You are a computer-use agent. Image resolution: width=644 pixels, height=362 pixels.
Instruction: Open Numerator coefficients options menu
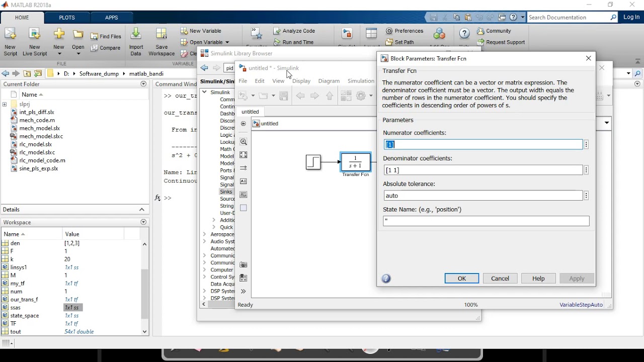click(x=587, y=145)
